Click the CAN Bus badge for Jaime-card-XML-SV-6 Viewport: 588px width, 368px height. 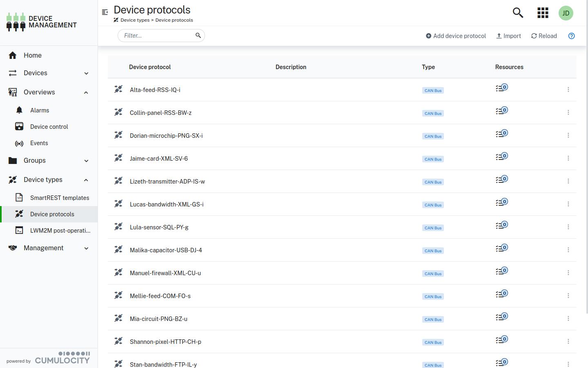click(433, 159)
